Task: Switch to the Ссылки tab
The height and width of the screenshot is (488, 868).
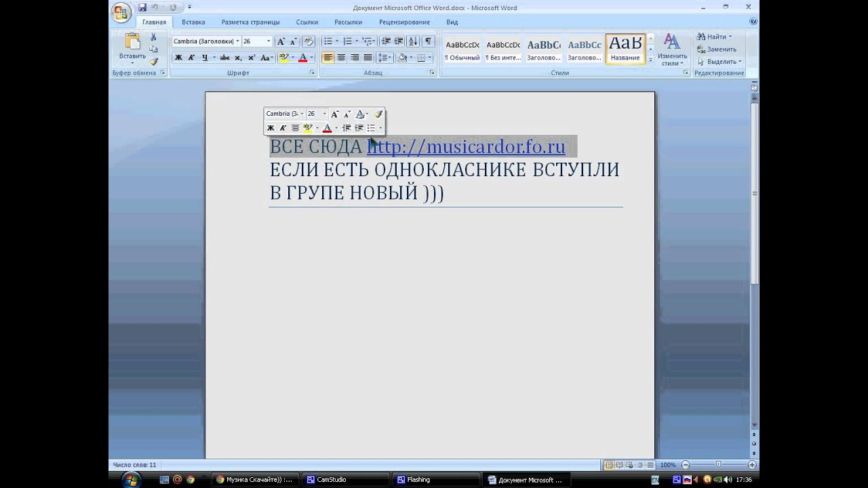Action: 307,22
